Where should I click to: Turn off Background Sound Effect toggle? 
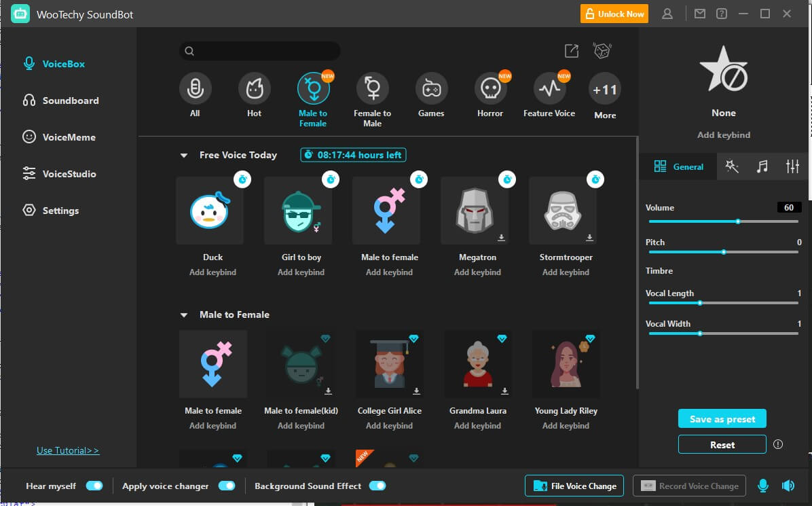coord(377,486)
